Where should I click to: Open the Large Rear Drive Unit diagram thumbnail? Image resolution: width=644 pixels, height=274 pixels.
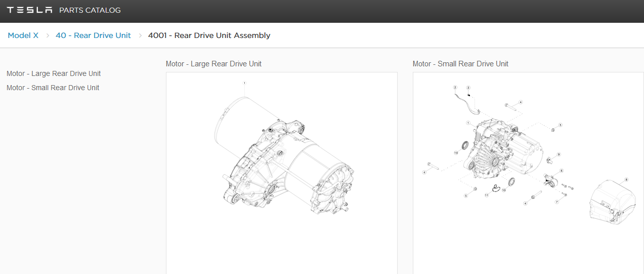click(x=282, y=173)
